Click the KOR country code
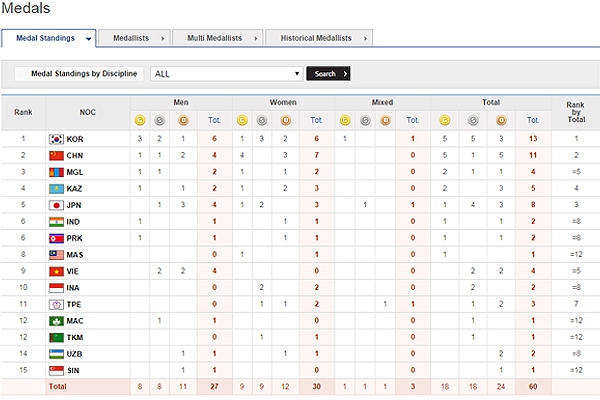Image resolution: width=600 pixels, height=400 pixels. tap(75, 139)
